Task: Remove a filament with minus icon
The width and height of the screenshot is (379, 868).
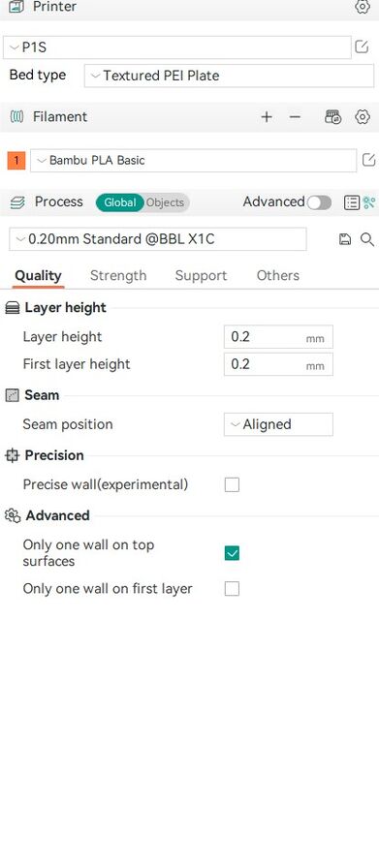Action: click(296, 117)
